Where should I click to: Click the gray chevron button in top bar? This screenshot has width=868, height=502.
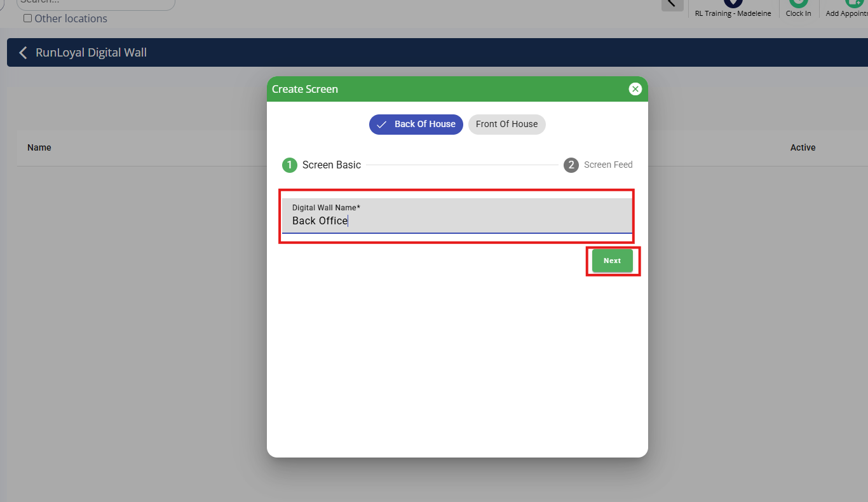pos(672,4)
